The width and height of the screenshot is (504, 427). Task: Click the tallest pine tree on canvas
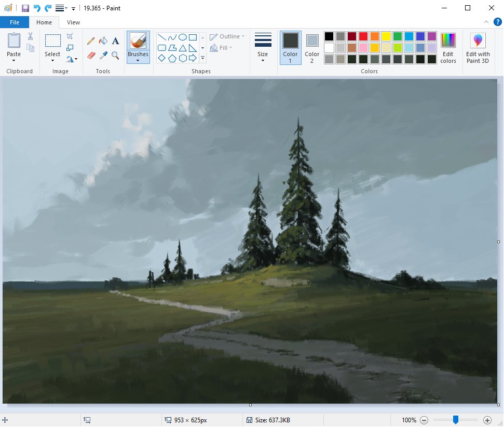point(299,193)
